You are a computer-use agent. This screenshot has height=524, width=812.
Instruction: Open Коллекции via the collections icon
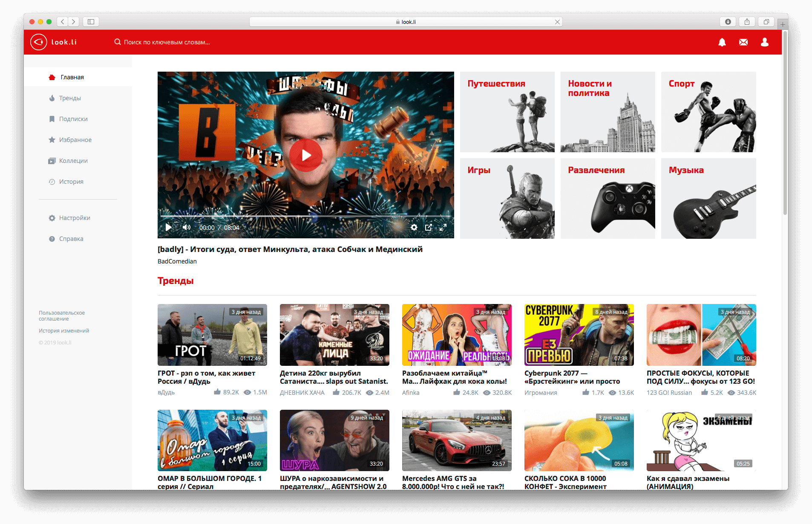point(51,161)
